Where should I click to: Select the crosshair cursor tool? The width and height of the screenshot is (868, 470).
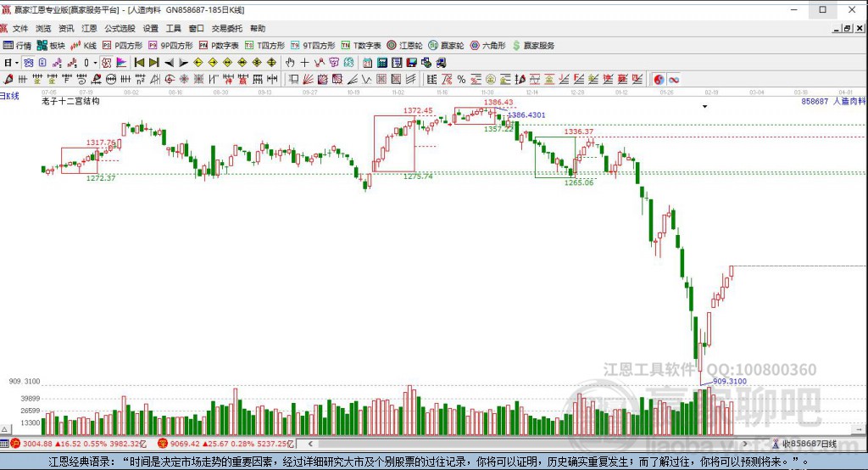(x=304, y=63)
